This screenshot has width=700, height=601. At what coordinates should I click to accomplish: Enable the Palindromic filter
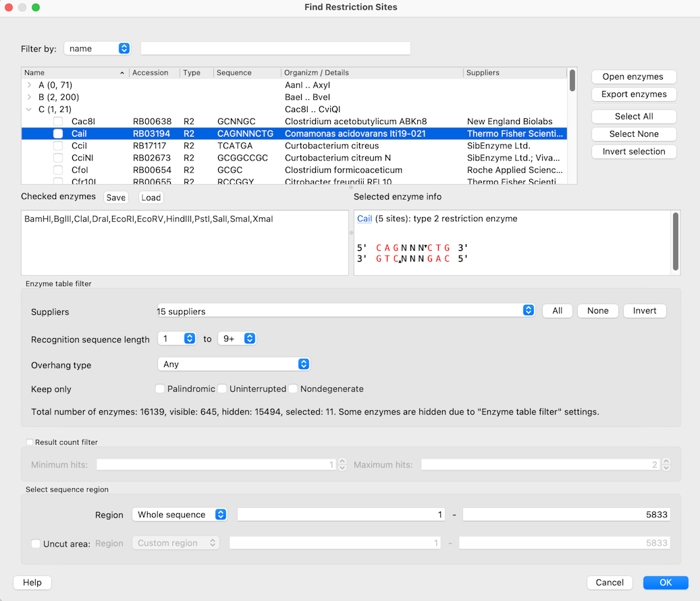pyautogui.click(x=160, y=389)
